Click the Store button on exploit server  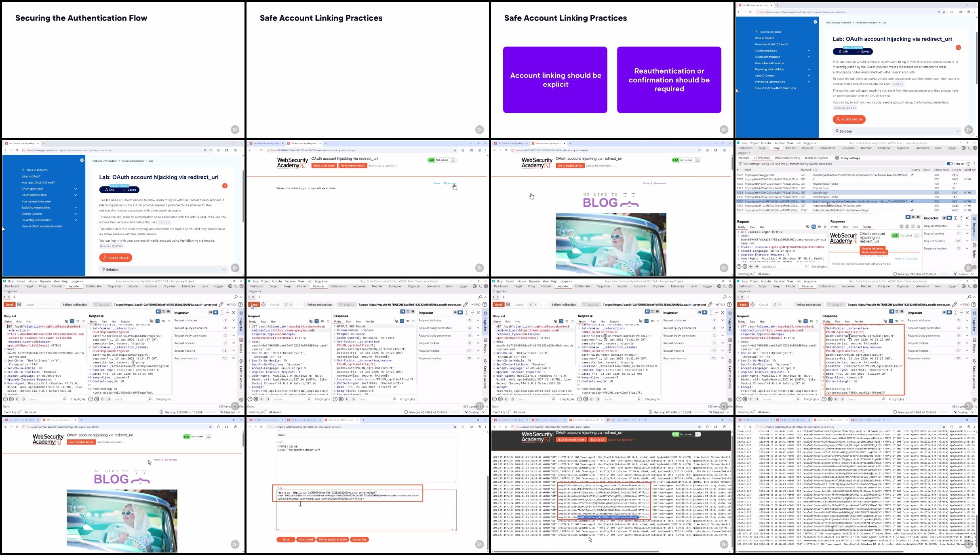click(x=286, y=539)
